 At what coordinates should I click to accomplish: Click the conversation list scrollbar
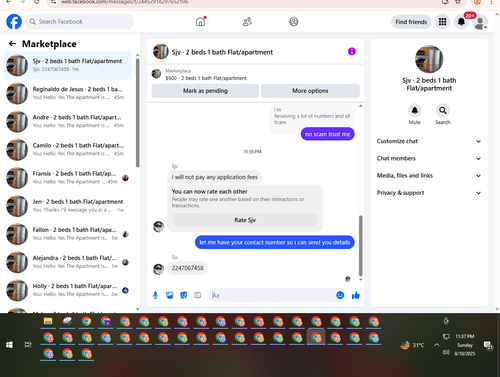pos(138,113)
